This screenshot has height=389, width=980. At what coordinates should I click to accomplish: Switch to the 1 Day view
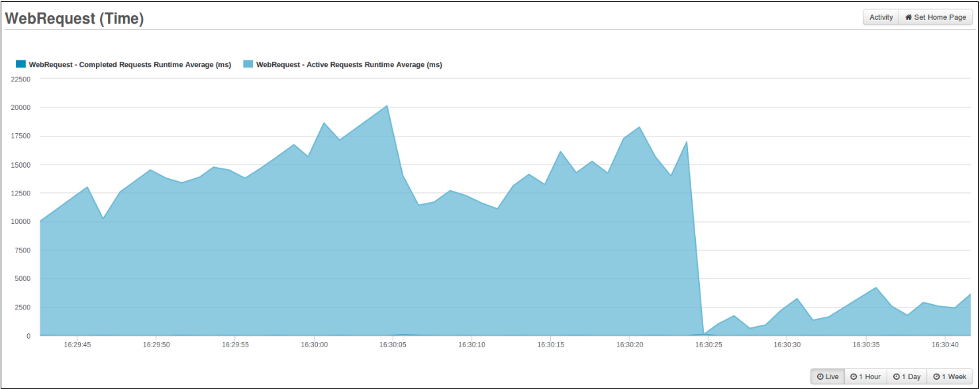coord(906,376)
